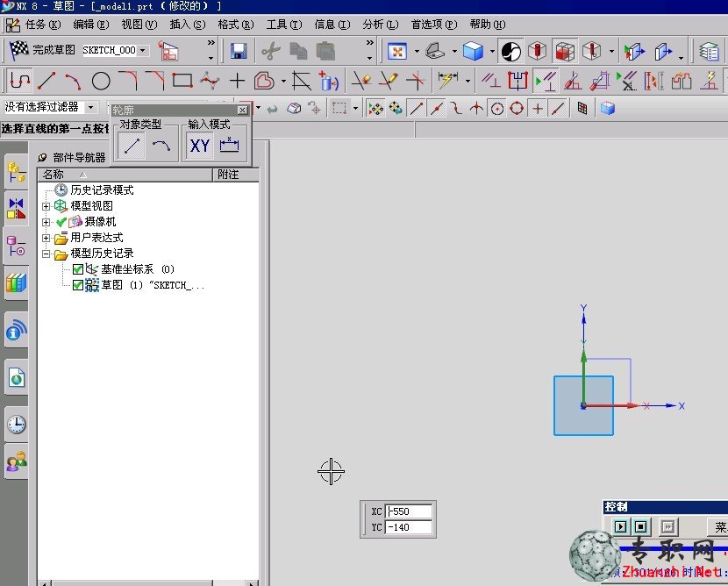This screenshot has height=586, width=728.
Task: Open the Internet Explorer sidebar tab
Action: tap(17, 378)
